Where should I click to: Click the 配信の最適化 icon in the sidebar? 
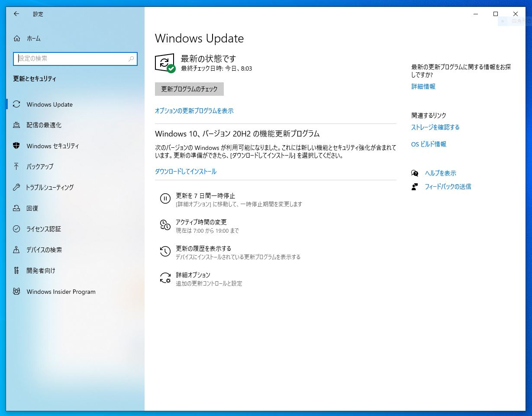pyautogui.click(x=16, y=125)
